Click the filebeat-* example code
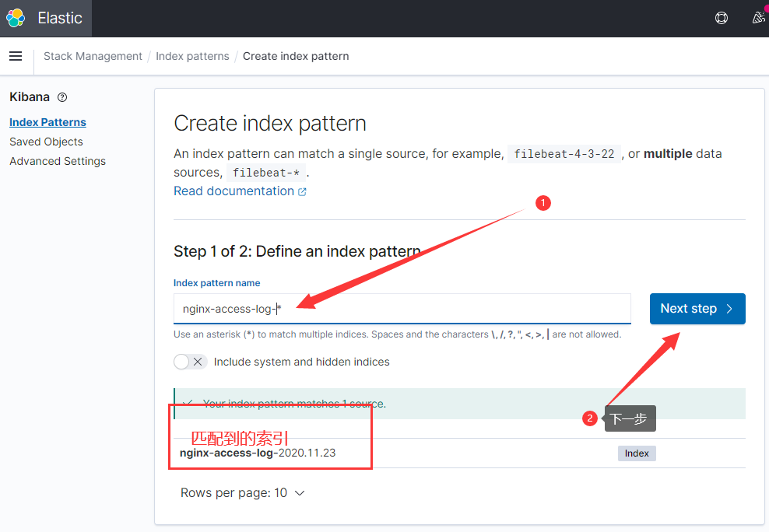 (266, 173)
